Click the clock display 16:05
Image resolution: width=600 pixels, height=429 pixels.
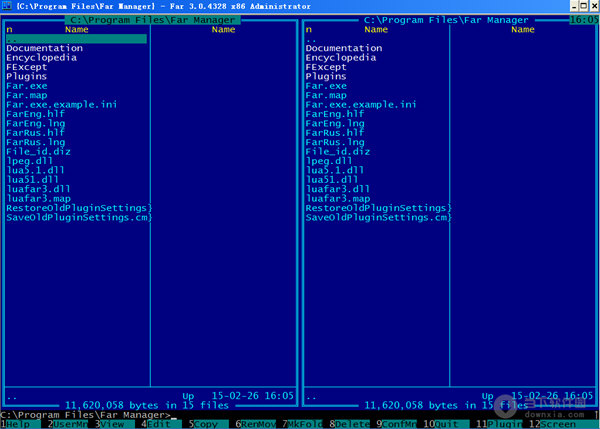[584, 20]
